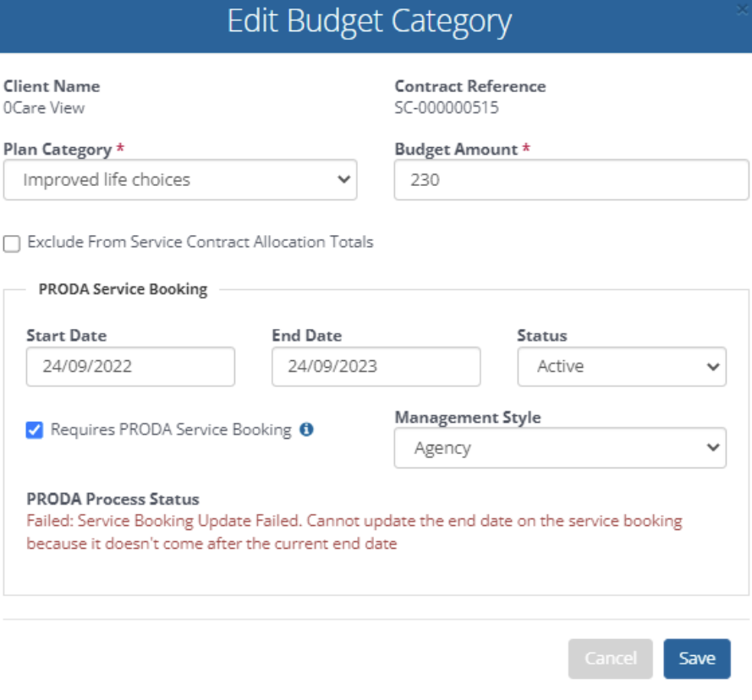Save the budget category changes

[696, 659]
